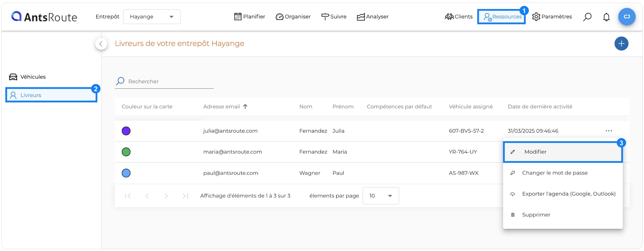Collapse the sidebar with the chevron button
This screenshot has width=644, height=251.
pos(101,44)
